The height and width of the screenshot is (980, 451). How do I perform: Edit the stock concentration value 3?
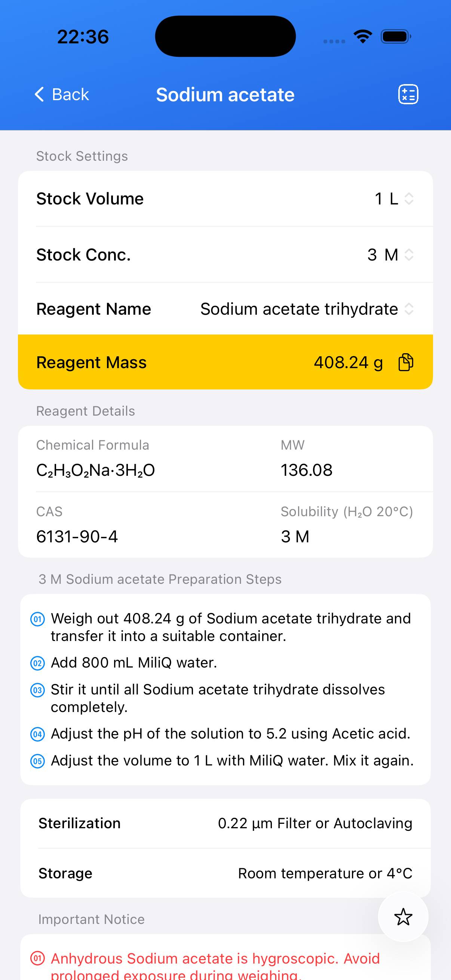(x=372, y=255)
